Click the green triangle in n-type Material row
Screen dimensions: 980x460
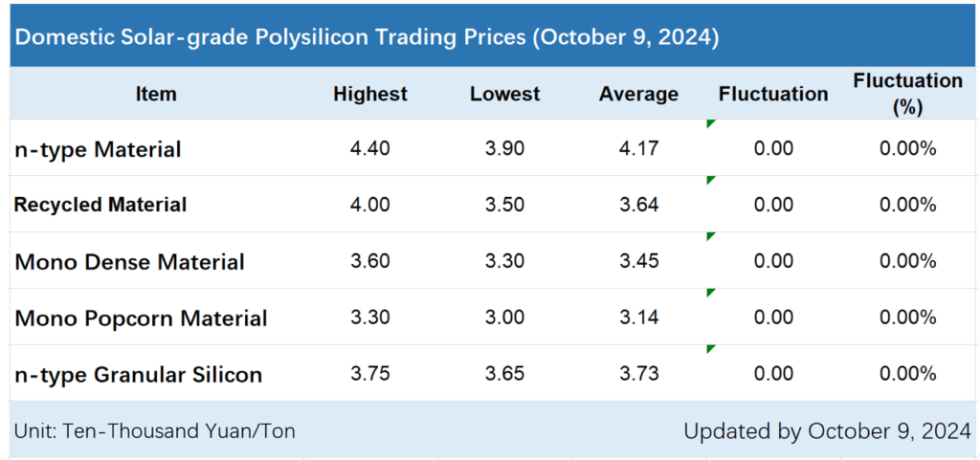click(710, 124)
